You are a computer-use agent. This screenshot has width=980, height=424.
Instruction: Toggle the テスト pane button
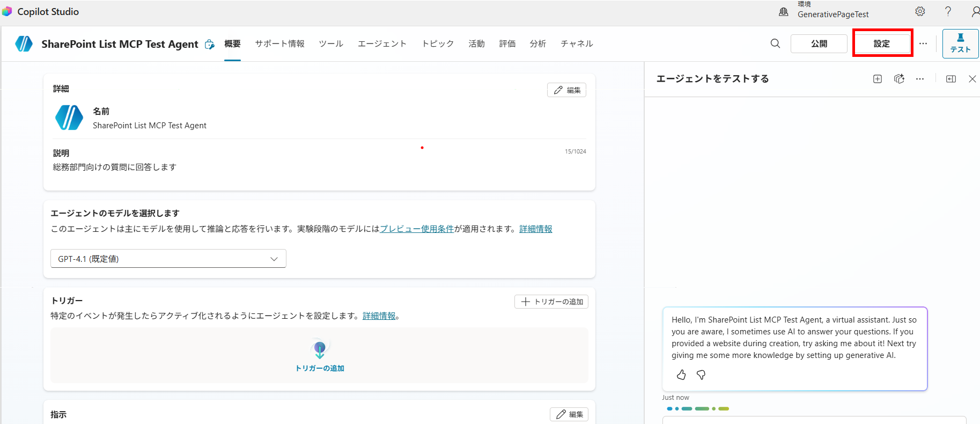point(960,43)
